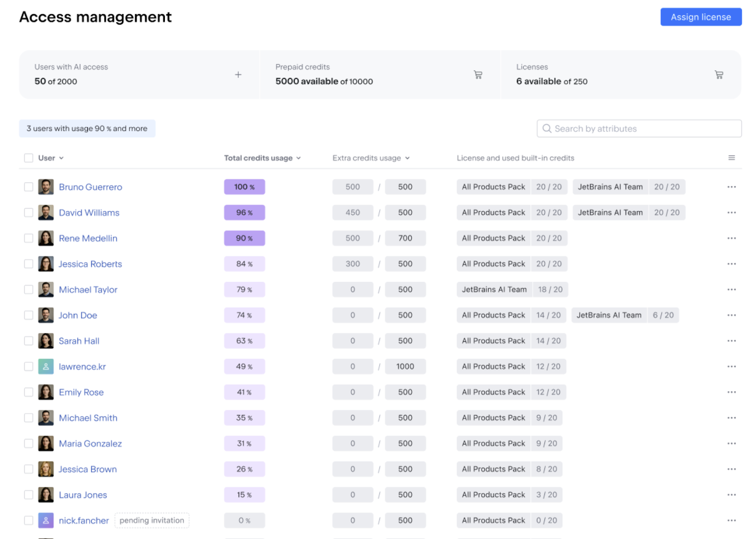This screenshot has height=539, width=756.
Task: Click the cart icon for Prepaid credits
Action: tap(478, 75)
